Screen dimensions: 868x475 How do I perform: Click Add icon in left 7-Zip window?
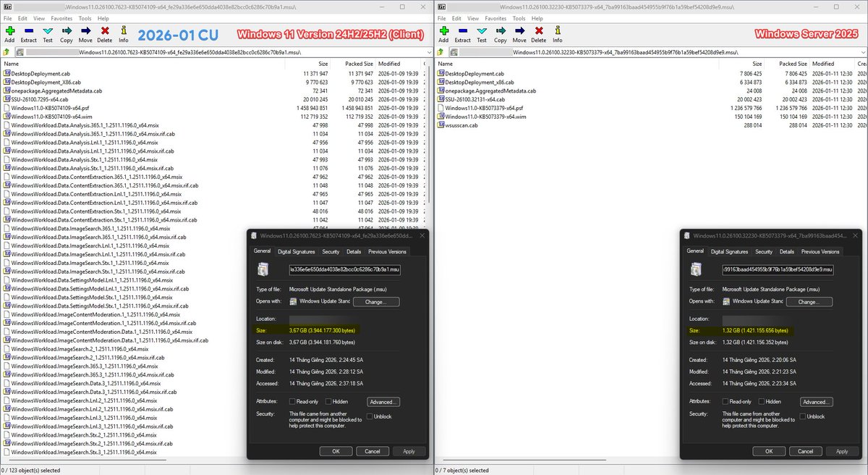click(x=9, y=31)
